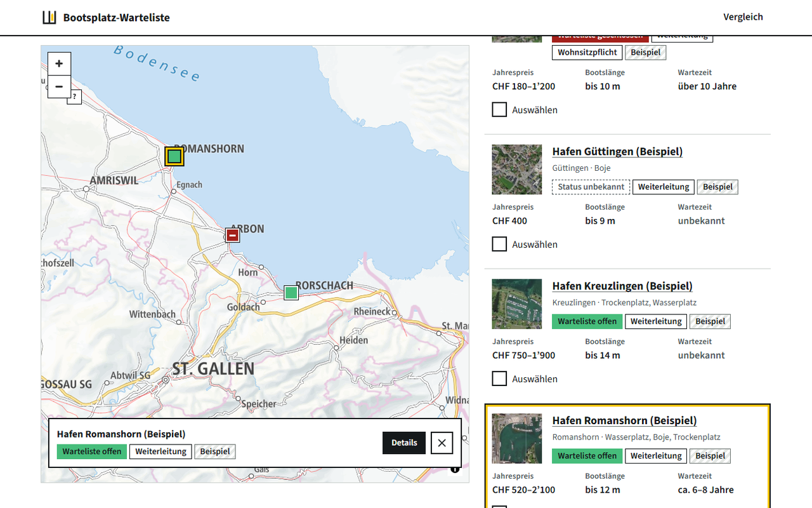This screenshot has width=812, height=508.
Task: Click the Hafen Romanshorn (Beispiel) popup title
Action: click(x=121, y=434)
